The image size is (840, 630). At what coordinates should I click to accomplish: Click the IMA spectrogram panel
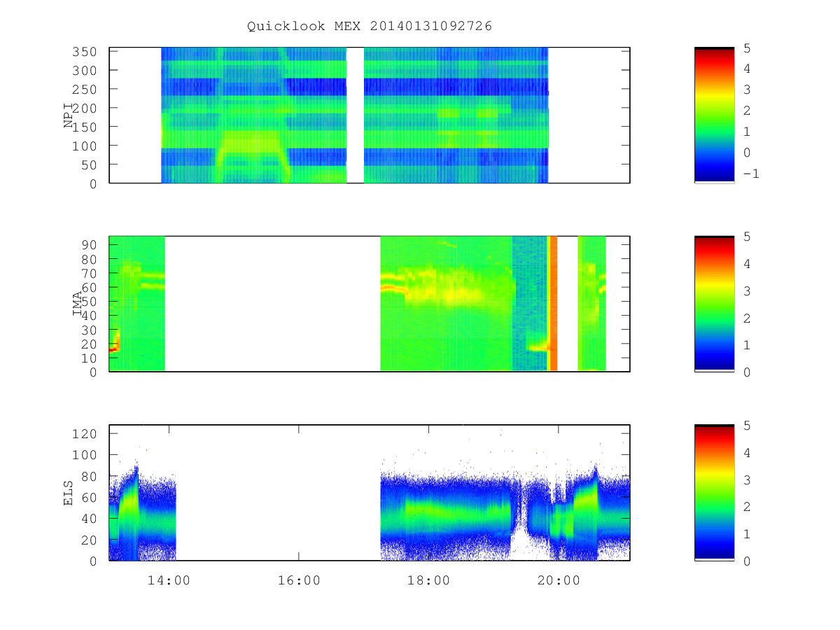tap(370, 304)
